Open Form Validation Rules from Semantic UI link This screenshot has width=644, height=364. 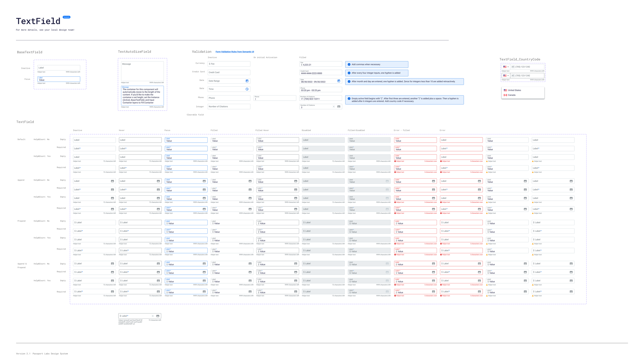(x=234, y=52)
